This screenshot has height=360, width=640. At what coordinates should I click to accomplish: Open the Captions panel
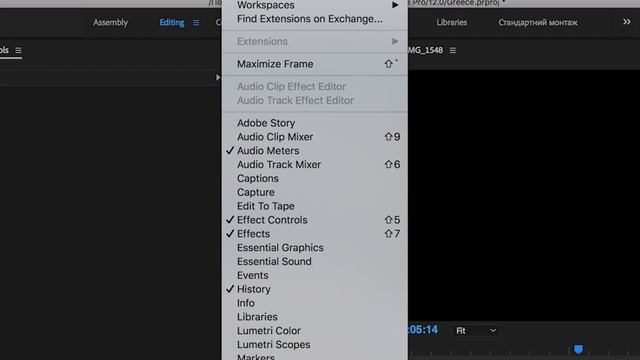coord(315,178)
